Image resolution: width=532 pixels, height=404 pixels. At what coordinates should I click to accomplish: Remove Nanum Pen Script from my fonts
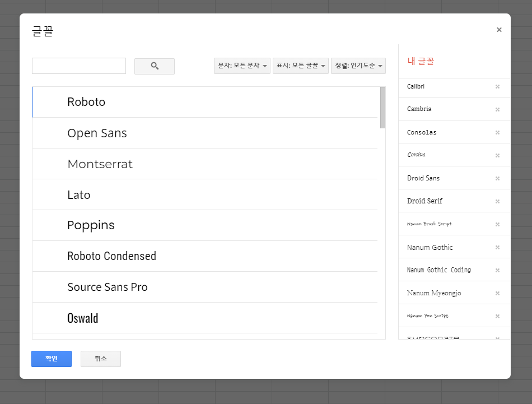(497, 317)
